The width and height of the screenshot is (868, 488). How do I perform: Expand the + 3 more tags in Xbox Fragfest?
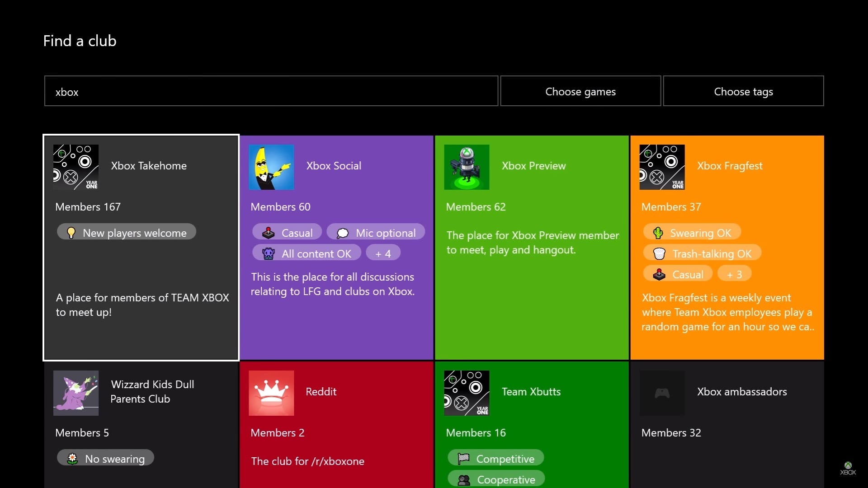click(x=734, y=274)
